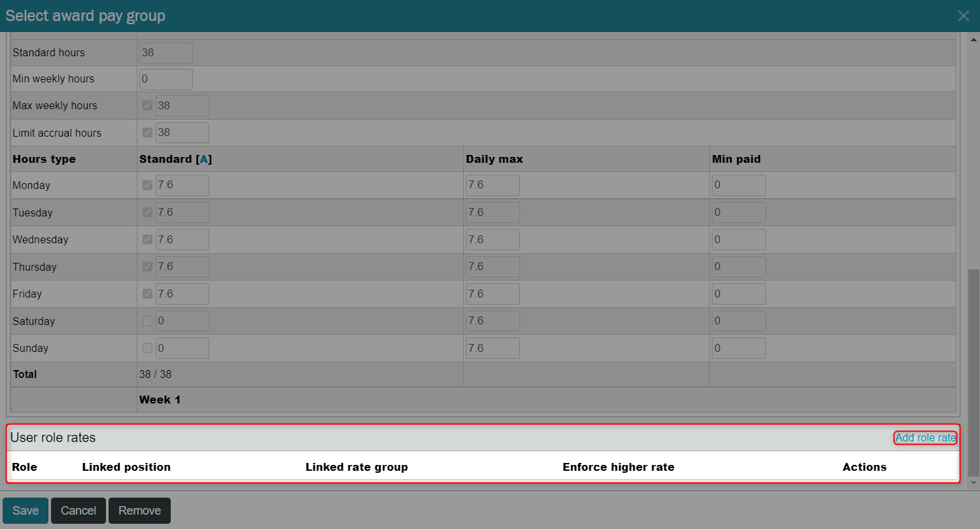The height and width of the screenshot is (529, 980).
Task: Click Friday daily max field
Action: 493,294
